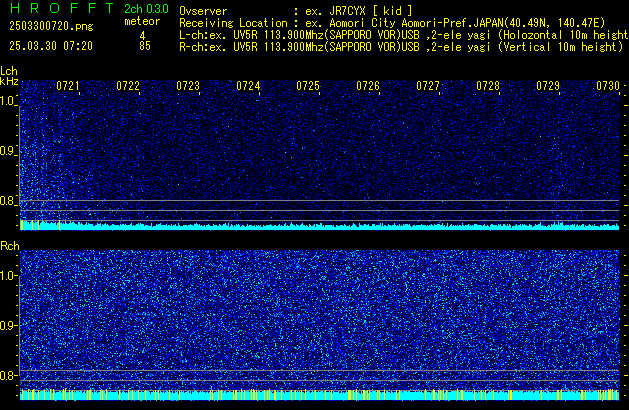Click the meteor count value 4

142,35
